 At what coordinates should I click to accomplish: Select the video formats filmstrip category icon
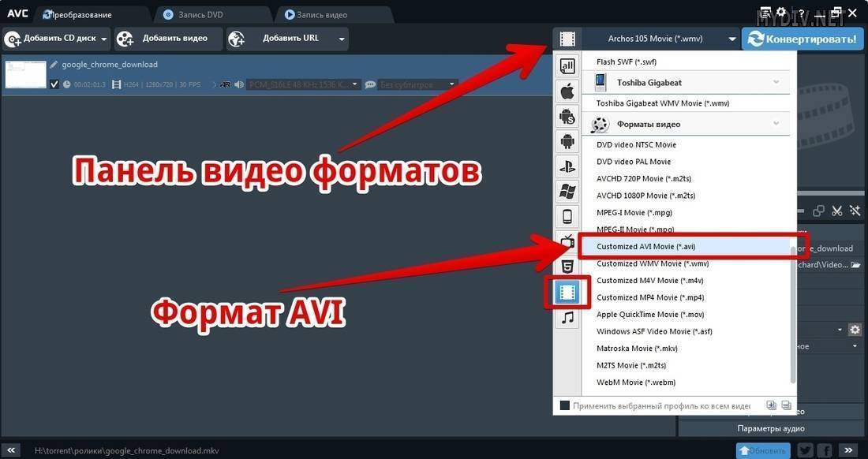(x=567, y=292)
